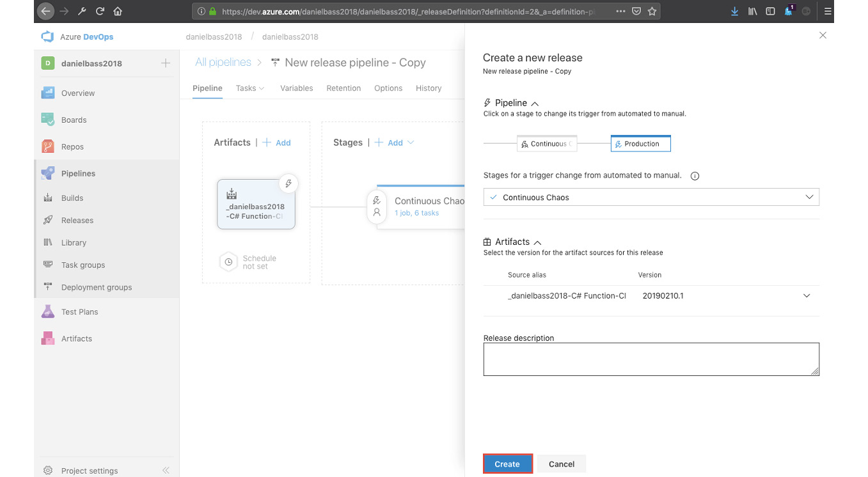This screenshot has height=477, width=868.
Task: Click the Pocket save icon in address bar
Action: [x=636, y=11]
